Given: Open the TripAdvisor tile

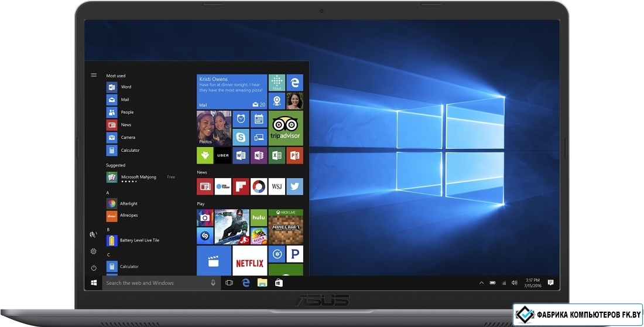Looking at the screenshot, I should pyautogui.click(x=285, y=128).
